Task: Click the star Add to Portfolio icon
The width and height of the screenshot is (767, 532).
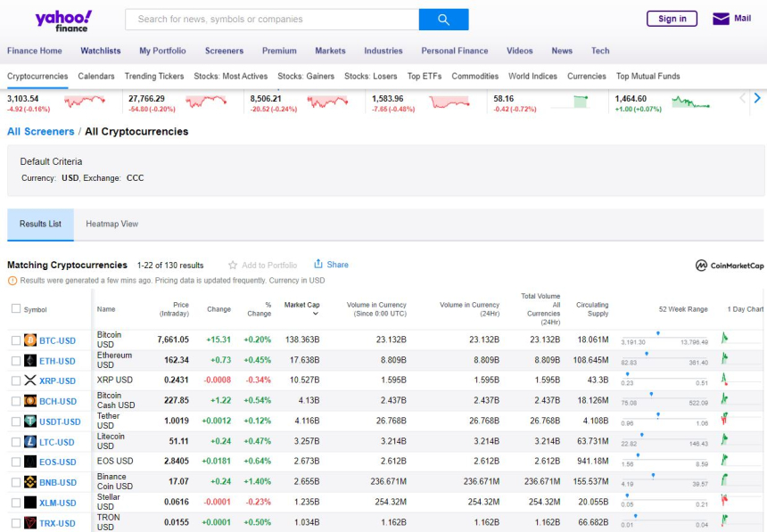Action: pyautogui.click(x=234, y=265)
